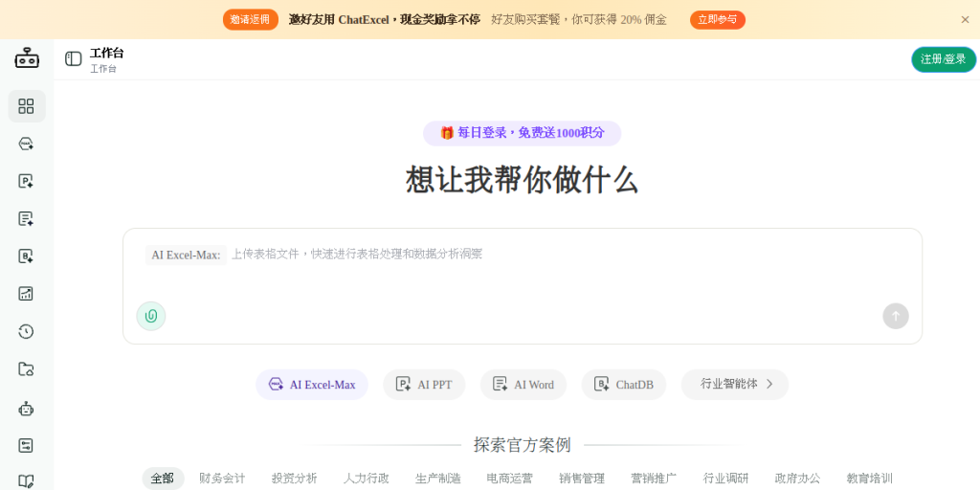980x490 pixels.
Task: Open the history clock sidebar icon
Action: (26, 331)
